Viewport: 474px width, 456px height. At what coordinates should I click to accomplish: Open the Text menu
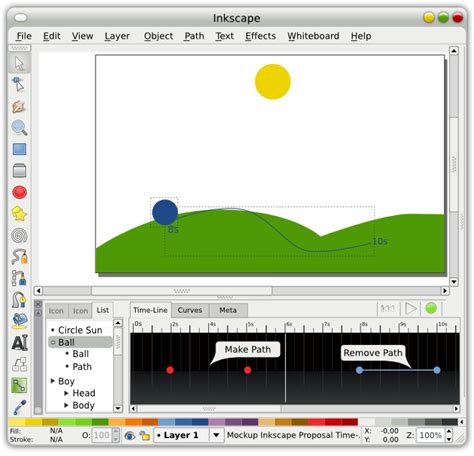(225, 36)
